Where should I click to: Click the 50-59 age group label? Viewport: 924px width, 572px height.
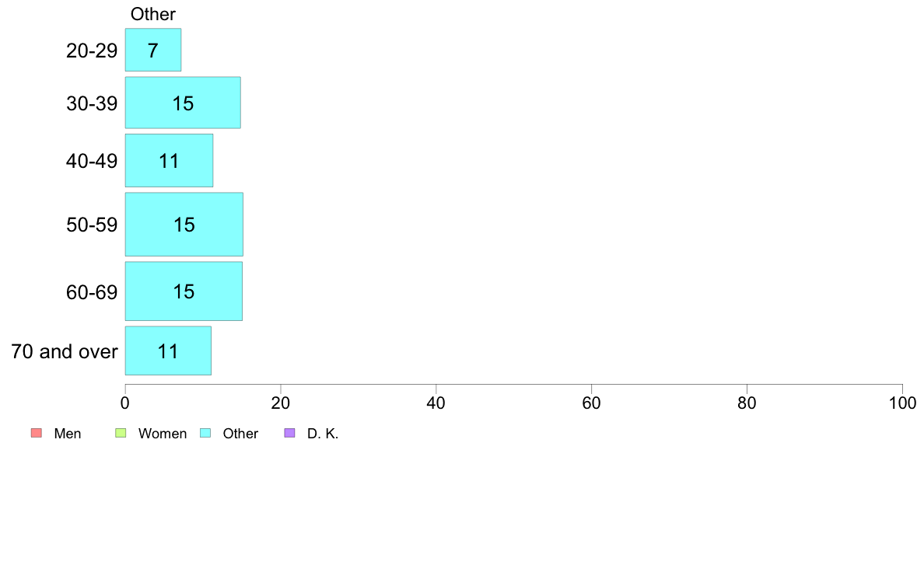[x=92, y=225]
